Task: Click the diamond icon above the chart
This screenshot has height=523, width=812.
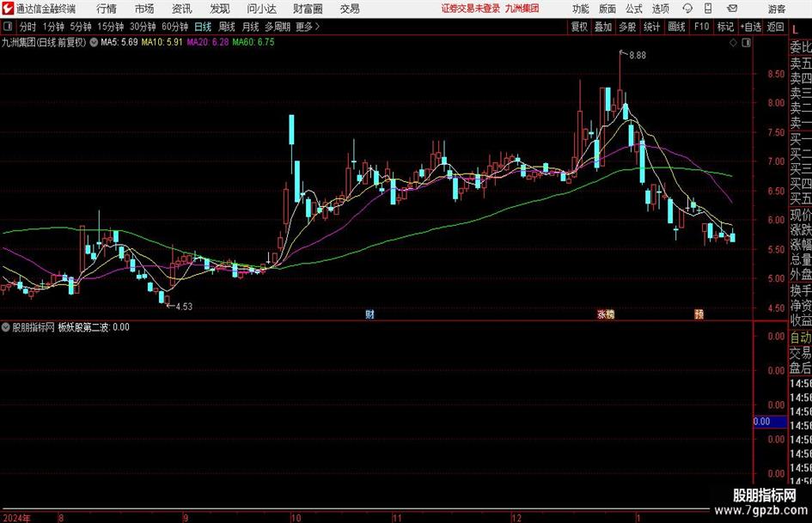Action: pyautogui.click(x=733, y=43)
